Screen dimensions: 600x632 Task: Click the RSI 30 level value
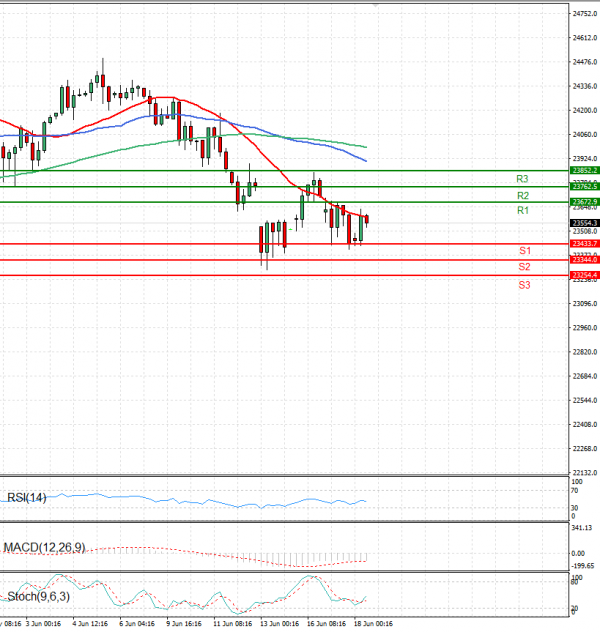(575, 508)
